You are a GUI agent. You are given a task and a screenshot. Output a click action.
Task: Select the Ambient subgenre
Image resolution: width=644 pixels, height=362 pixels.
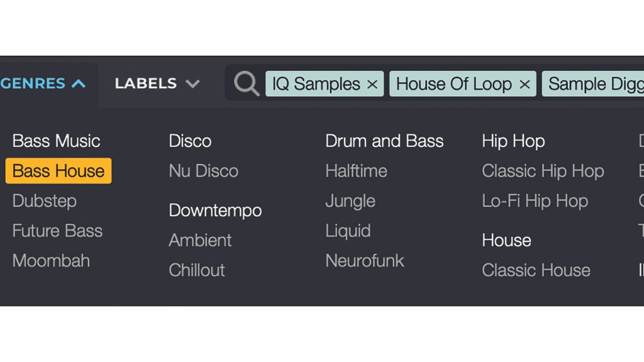pos(201,240)
